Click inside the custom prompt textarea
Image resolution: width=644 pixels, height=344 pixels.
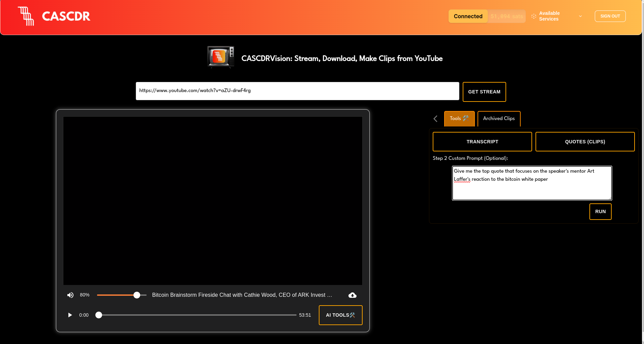tap(531, 189)
